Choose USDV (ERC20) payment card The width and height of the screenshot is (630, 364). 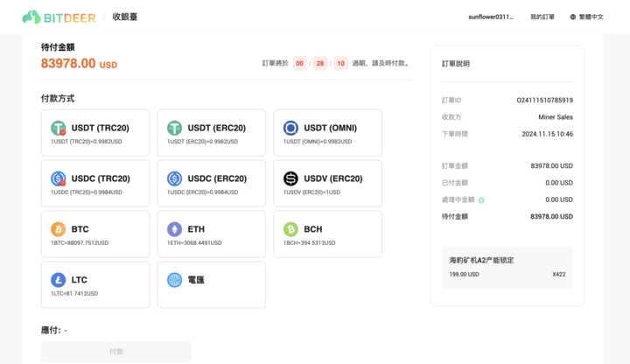click(327, 183)
